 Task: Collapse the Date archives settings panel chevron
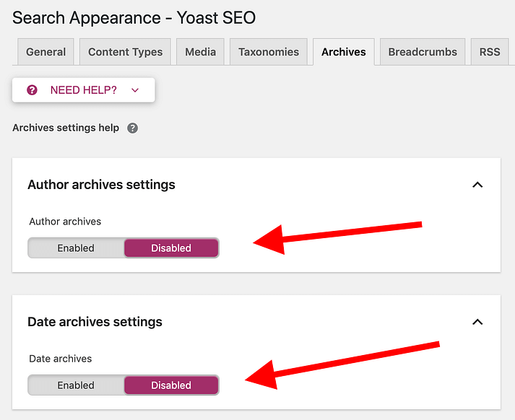coord(477,322)
